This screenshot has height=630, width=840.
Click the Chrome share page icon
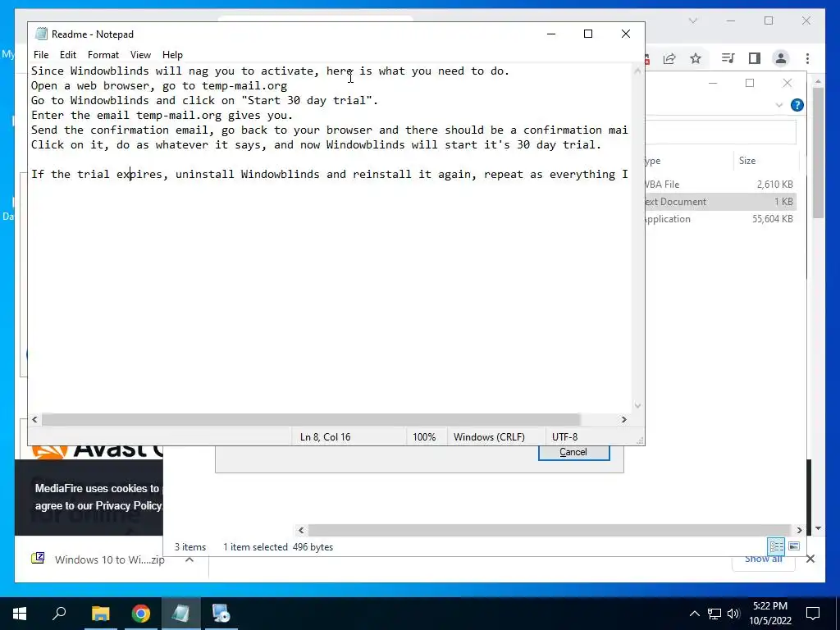tap(669, 58)
